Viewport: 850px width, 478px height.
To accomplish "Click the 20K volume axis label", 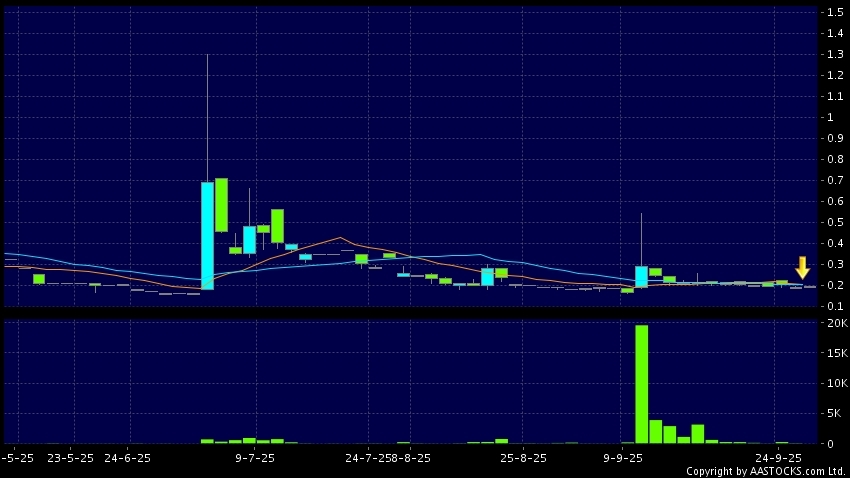I will pos(834,323).
